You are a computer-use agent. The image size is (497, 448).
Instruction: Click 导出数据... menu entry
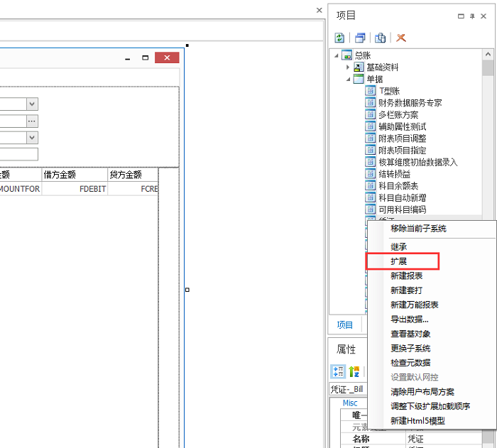(409, 319)
